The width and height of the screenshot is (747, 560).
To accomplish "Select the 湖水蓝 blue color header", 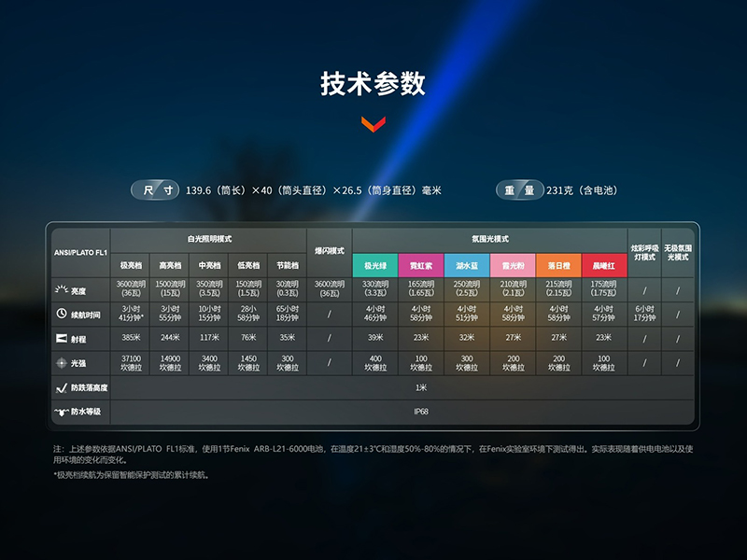I will 467,265.
